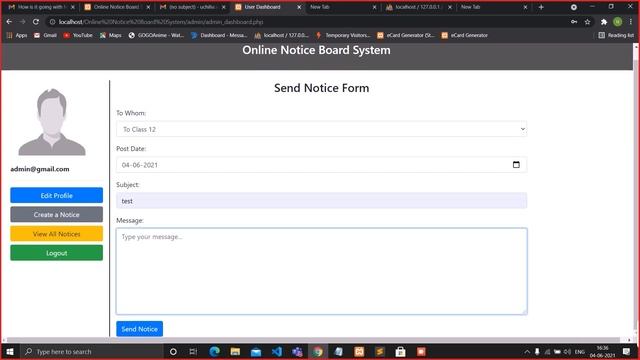Open the Chrome three-dot menu

[x=631, y=22]
